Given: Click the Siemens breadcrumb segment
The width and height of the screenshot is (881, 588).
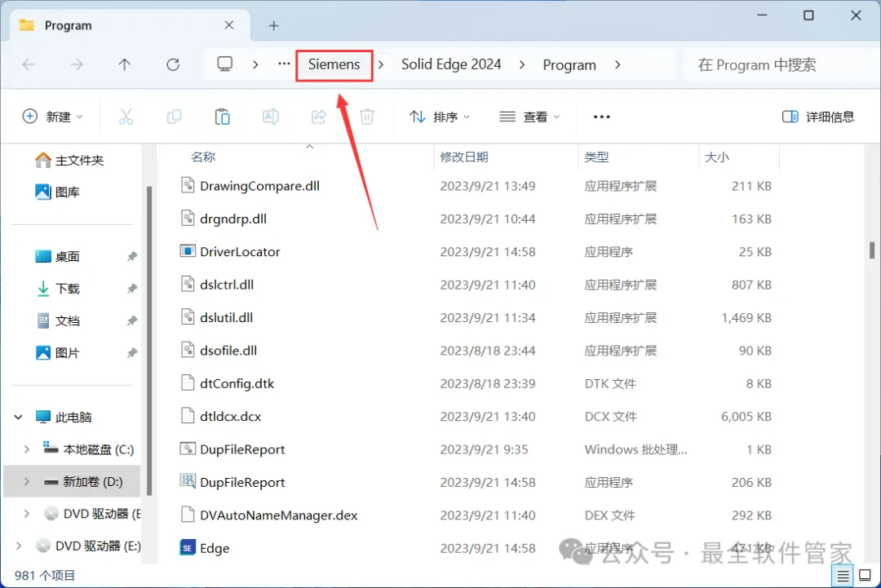Looking at the screenshot, I should 334,64.
